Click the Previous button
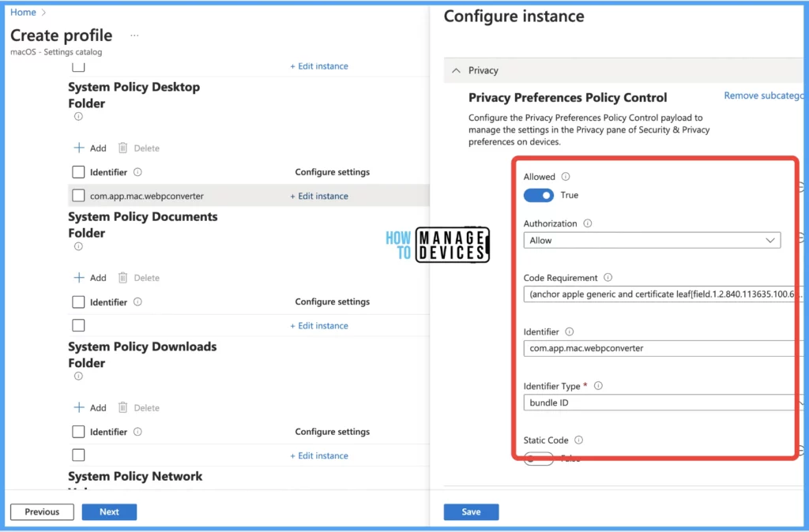This screenshot has width=809, height=532. pyautogui.click(x=43, y=512)
